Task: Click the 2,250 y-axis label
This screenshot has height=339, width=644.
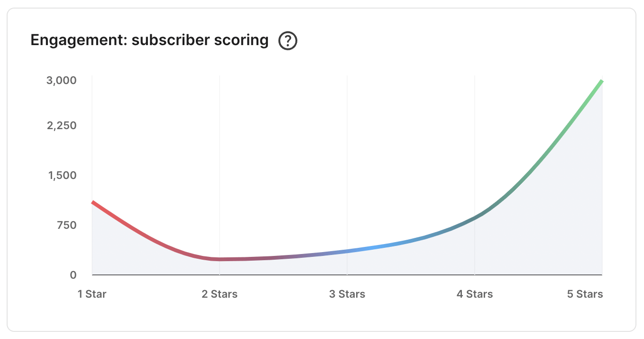Action: click(62, 125)
